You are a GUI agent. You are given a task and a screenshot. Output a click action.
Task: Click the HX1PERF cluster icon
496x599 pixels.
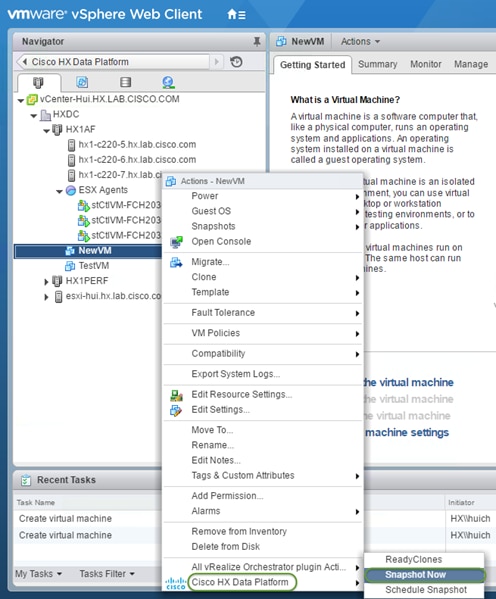[x=57, y=281]
